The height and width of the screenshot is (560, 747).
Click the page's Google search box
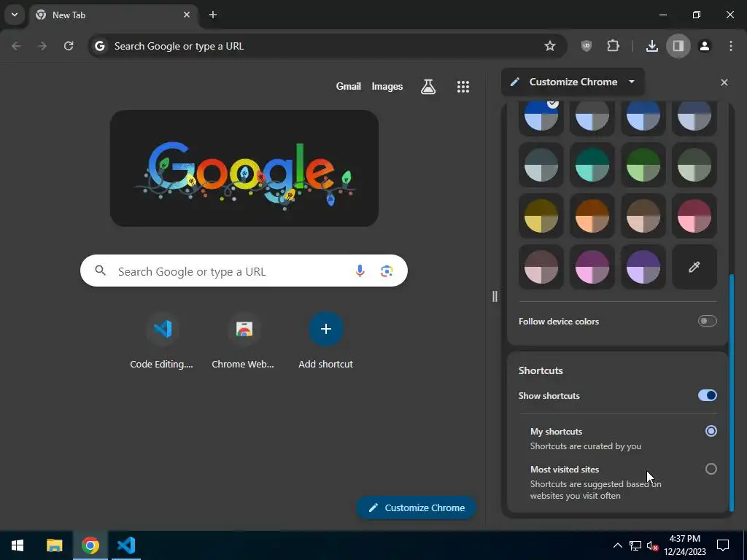point(244,271)
